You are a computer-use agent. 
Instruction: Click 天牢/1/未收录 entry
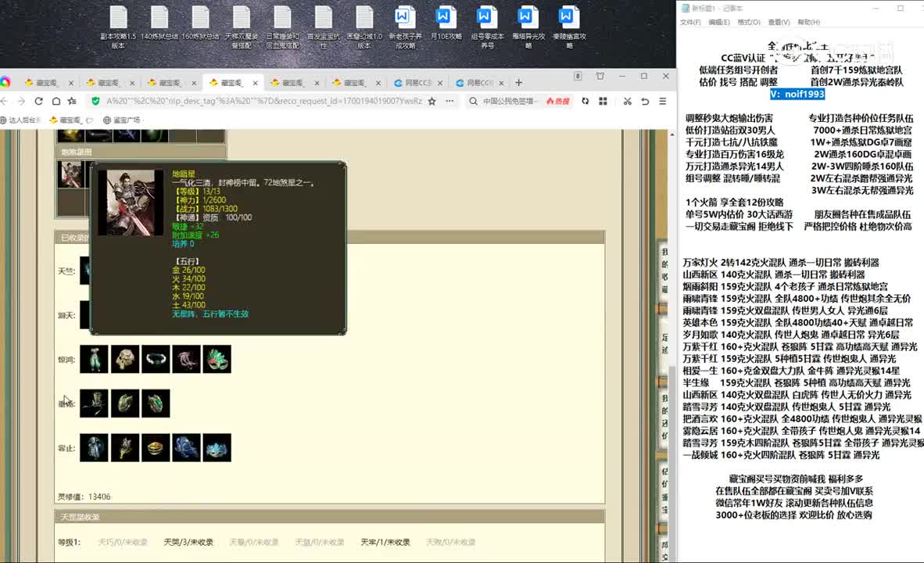385,542
